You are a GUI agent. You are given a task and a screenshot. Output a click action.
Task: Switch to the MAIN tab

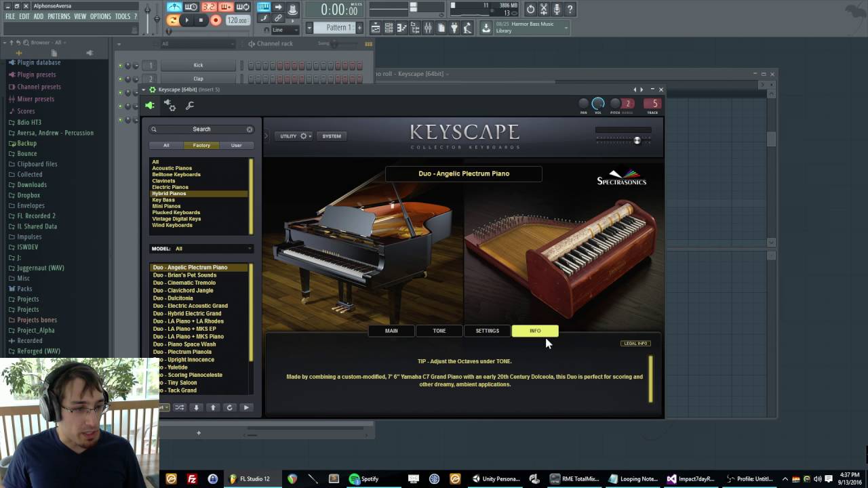click(391, 331)
